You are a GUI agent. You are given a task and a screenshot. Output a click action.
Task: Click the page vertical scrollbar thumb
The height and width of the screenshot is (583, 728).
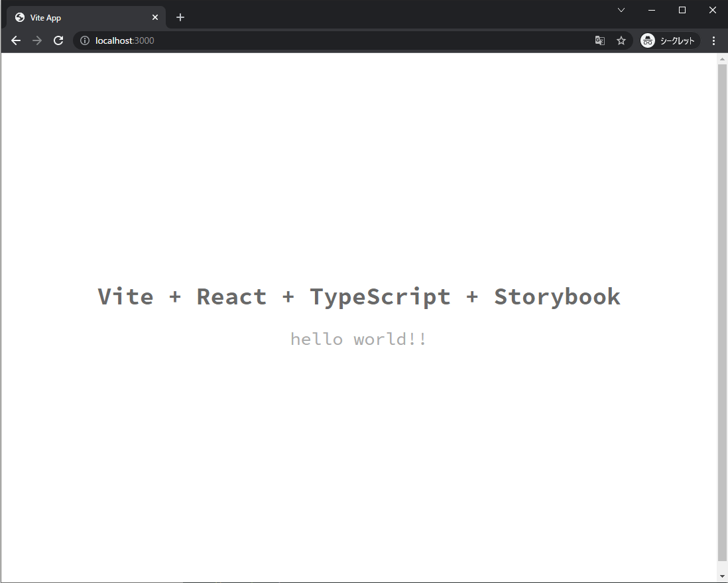coord(722,312)
